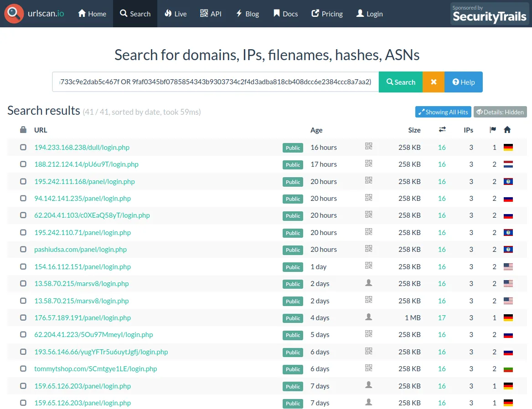
Task: Click Belize flag in 195.242.111.168 row
Action: click(508, 182)
